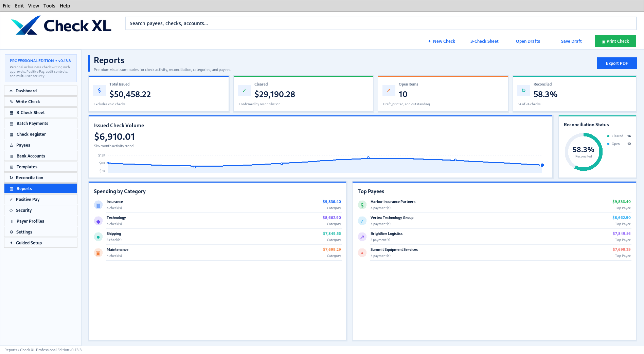Click the arrow icon on Open Items card
This screenshot has width=644, height=354.
point(389,91)
